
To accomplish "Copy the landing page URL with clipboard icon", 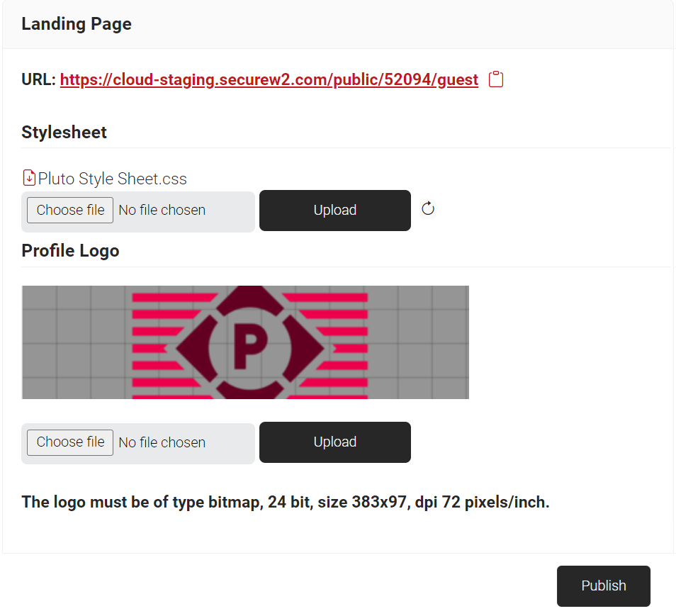I will 497,79.
